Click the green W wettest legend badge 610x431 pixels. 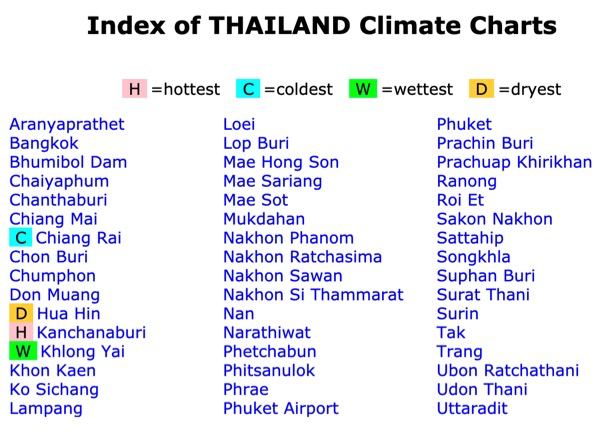pos(363,89)
